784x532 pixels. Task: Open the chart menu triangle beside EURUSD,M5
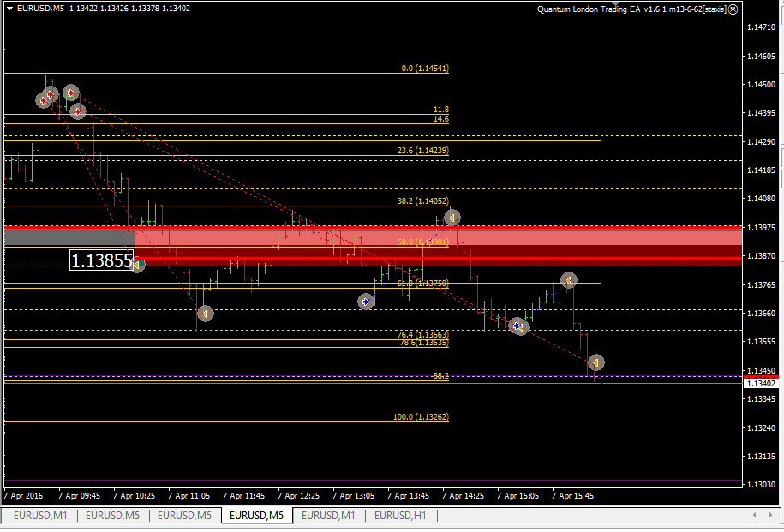[9, 9]
